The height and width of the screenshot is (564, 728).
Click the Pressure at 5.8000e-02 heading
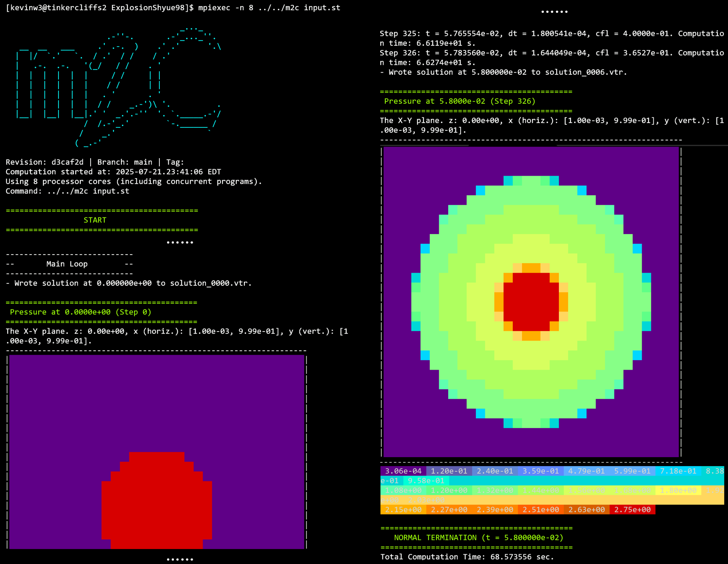tap(459, 101)
